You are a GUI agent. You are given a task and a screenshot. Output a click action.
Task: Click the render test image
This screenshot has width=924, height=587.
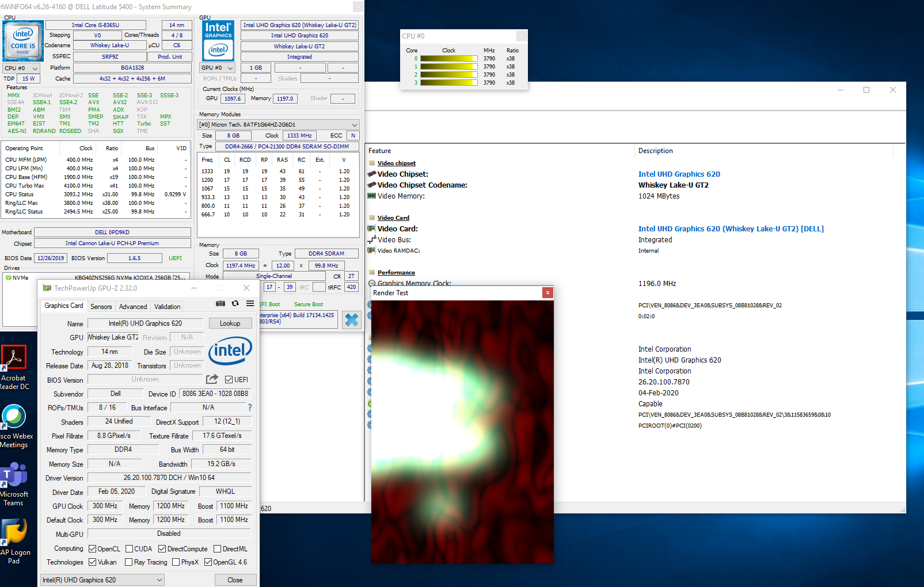pos(462,432)
